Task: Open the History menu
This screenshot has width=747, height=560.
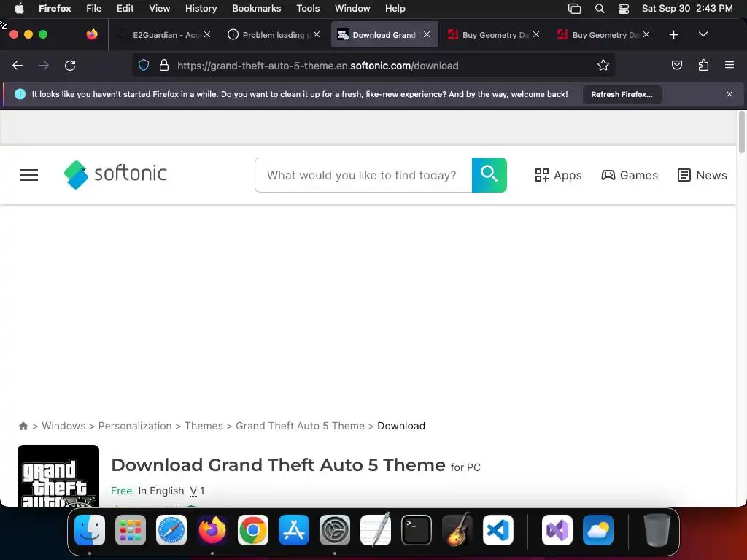Action: pos(201,9)
